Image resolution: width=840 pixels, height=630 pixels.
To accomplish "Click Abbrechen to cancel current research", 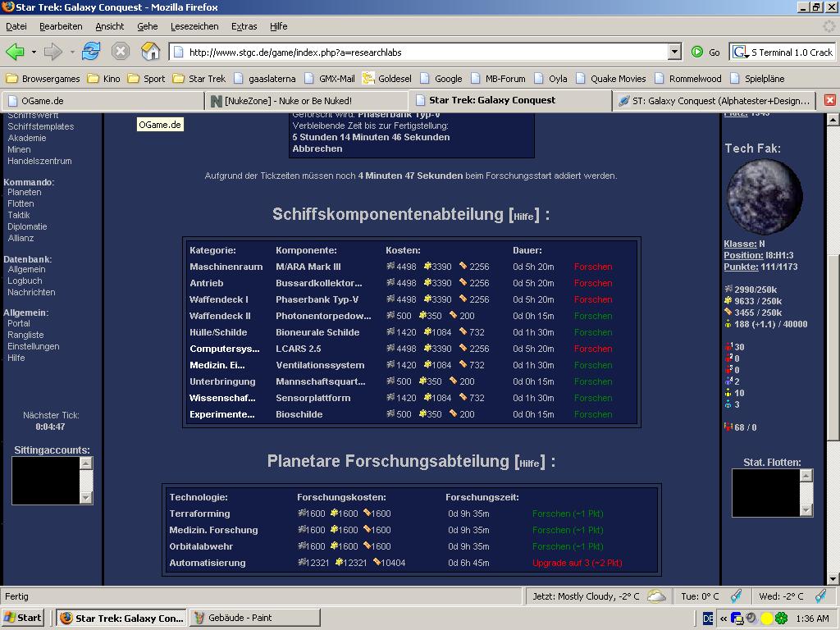I will (x=317, y=148).
